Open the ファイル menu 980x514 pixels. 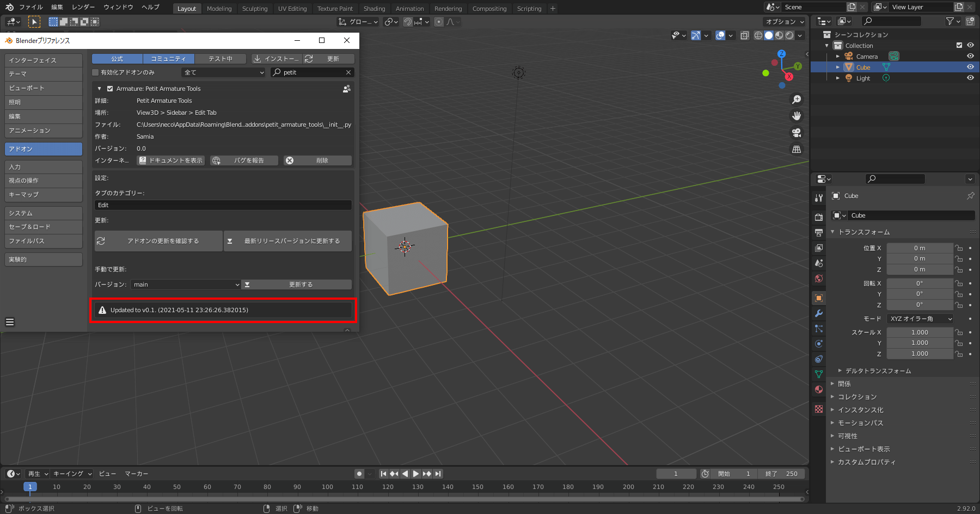(31, 7)
